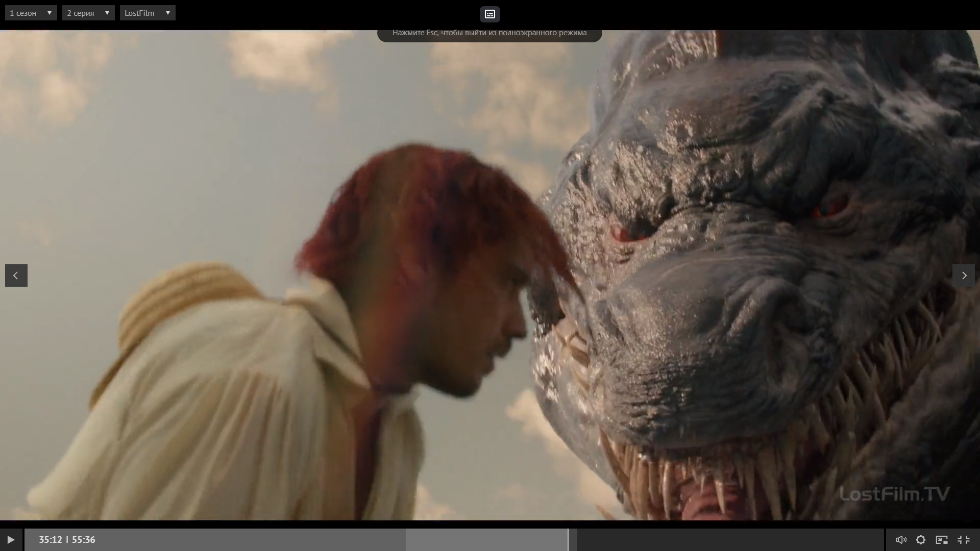Click the 35:12 elapsed time display
Viewport: 980px width, 551px height.
coord(50,540)
